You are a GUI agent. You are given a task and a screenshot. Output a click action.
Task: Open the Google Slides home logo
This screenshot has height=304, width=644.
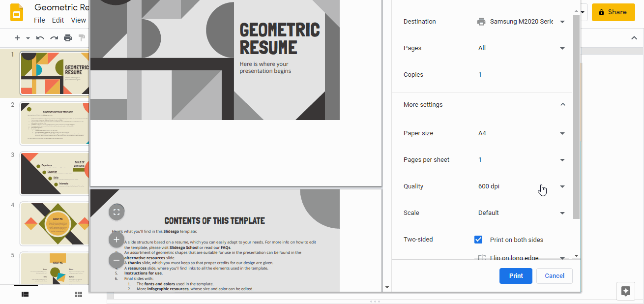pos(17,12)
